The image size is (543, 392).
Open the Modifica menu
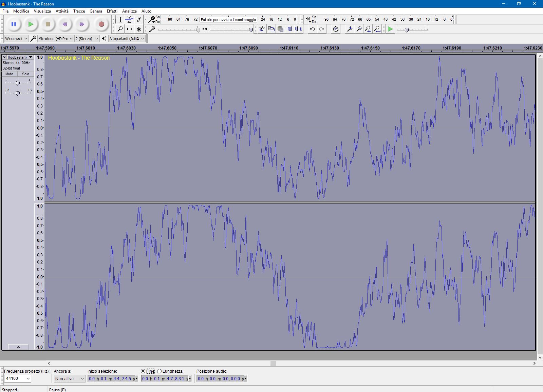pyautogui.click(x=21, y=11)
